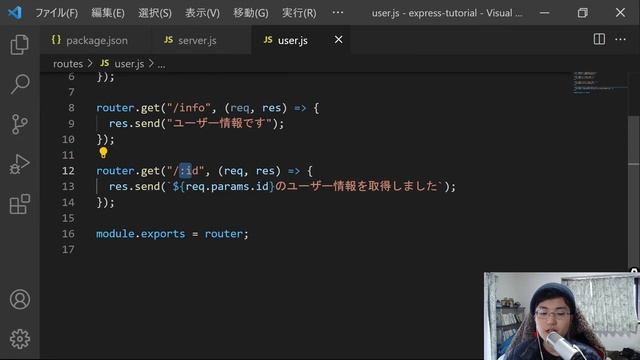Screen dimensions: 640x360
Task: Click the "/info" route string
Action: point(189,108)
